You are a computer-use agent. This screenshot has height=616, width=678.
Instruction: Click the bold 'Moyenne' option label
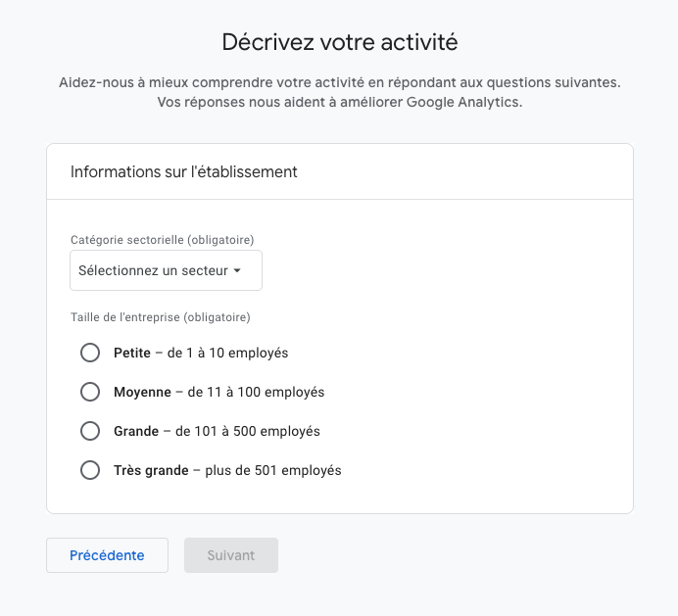(142, 392)
